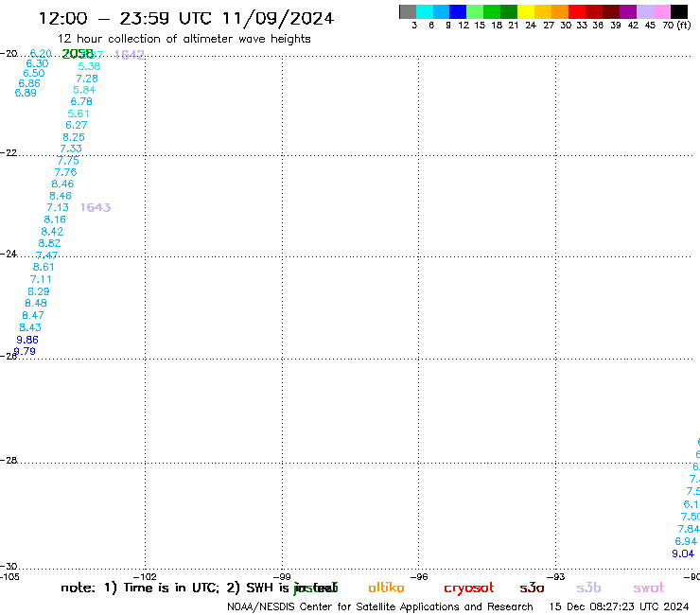Screen dimensions: 700x615
Task: Click the title '12:00 – 23:59 UTC 11/09/2024'
Action: (x=186, y=19)
